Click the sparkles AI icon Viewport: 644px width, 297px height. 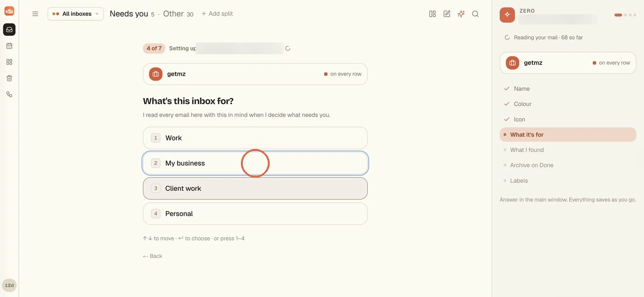[x=461, y=14]
